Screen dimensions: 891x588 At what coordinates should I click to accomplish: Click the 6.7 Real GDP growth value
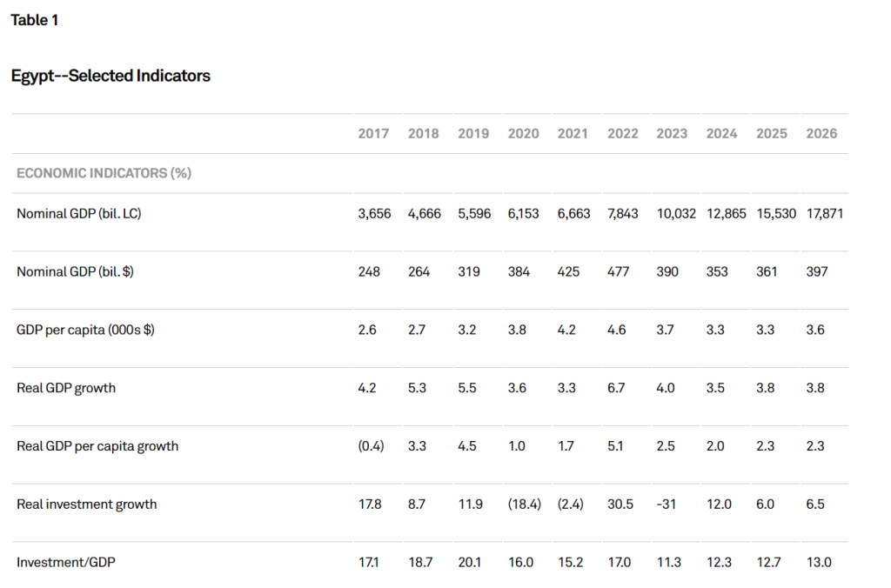point(617,388)
